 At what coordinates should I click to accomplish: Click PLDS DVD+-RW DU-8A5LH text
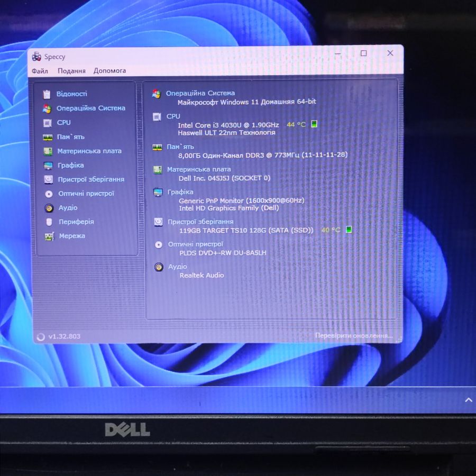(223, 253)
